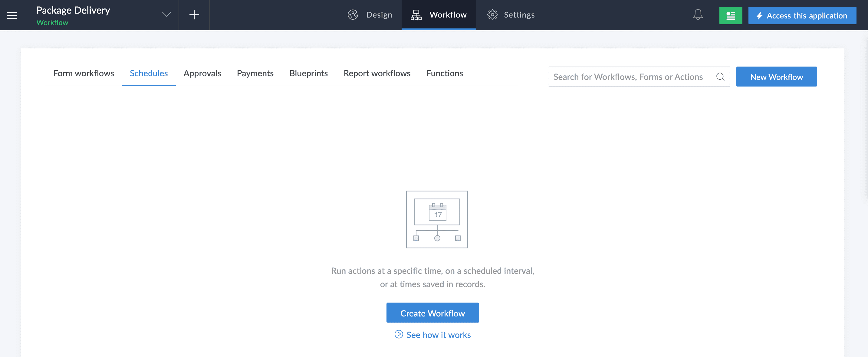
Task: Click the search magnifier icon
Action: [720, 77]
